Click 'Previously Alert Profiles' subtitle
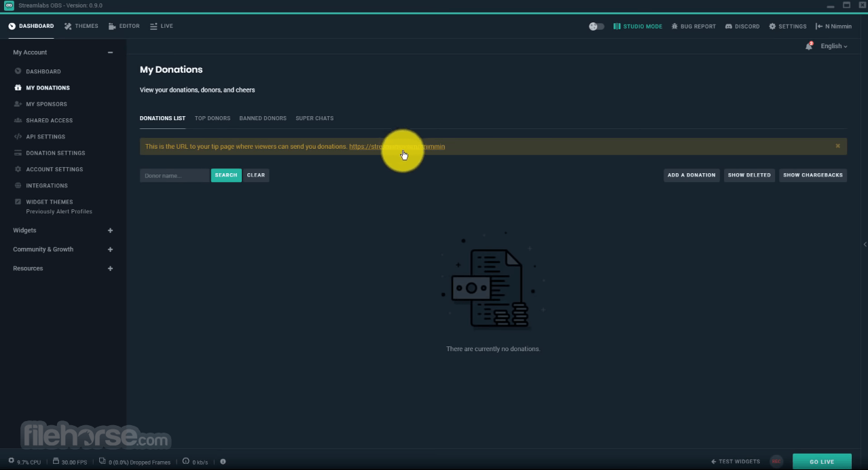Screen dimensions: 868x470 (59, 211)
